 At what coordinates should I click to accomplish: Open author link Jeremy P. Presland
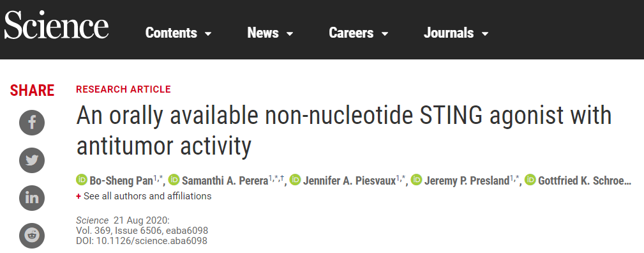coord(467,181)
